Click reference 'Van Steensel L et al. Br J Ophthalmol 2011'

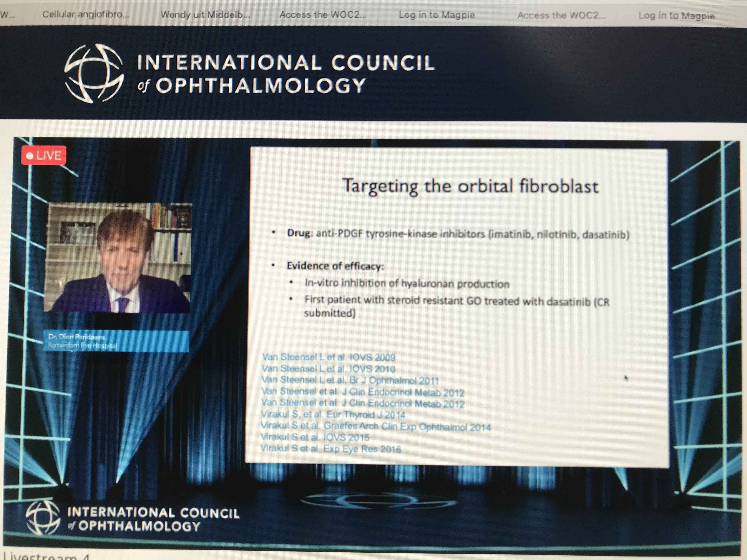[x=350, y=380]
